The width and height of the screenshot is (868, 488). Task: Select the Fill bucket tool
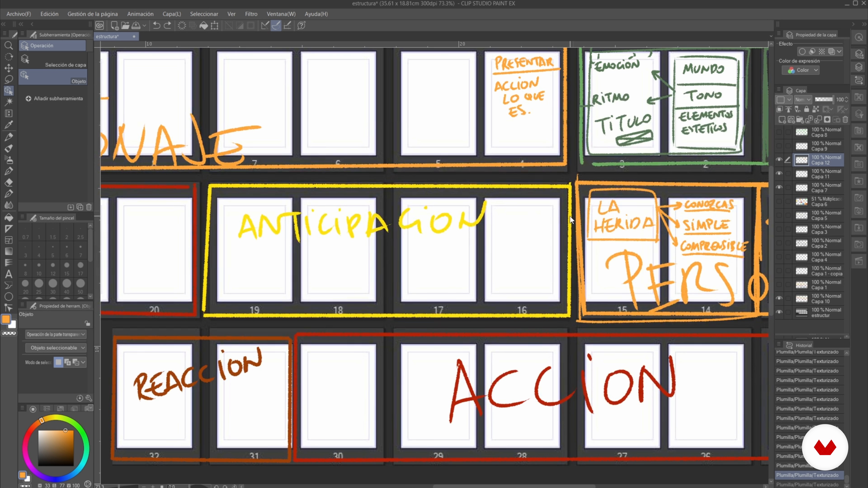point(9,217)
